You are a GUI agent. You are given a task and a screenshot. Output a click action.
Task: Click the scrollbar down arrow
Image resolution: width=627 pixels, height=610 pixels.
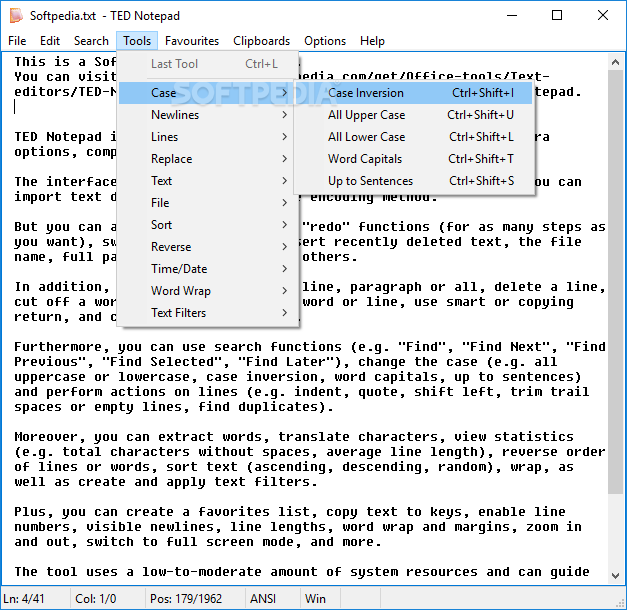point(616,576)
